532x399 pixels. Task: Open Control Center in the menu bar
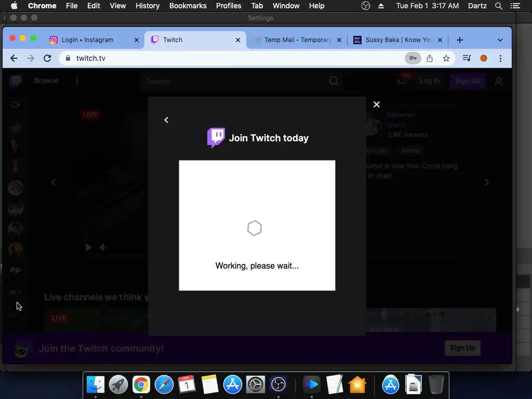tap(515, 6)
